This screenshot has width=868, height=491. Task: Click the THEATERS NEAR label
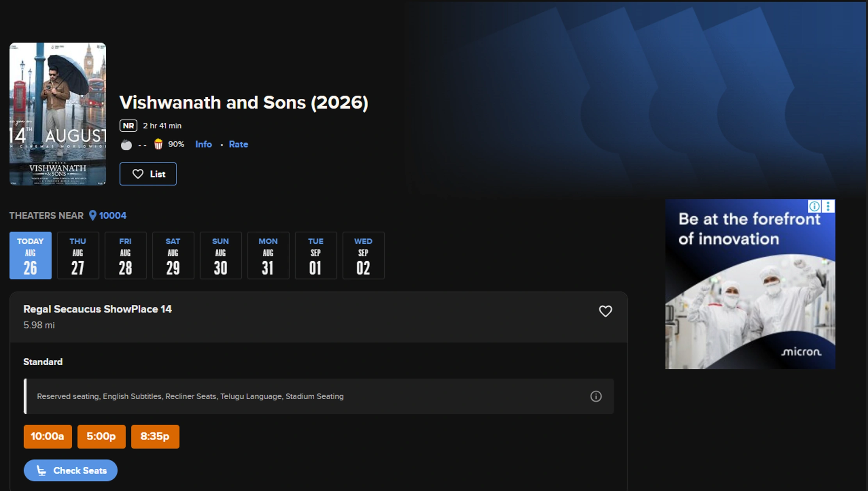pyautogui.click(x=46, y=216)
